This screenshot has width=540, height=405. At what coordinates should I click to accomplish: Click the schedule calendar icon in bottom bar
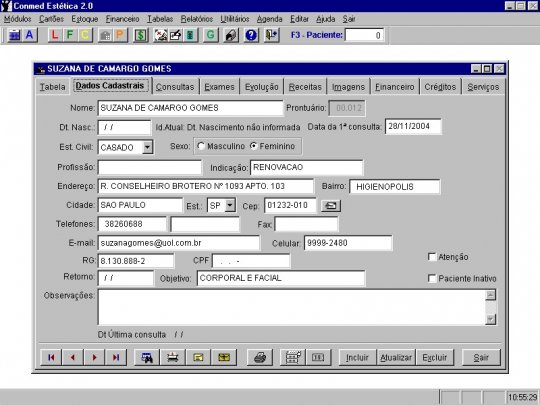coord(292,357)
